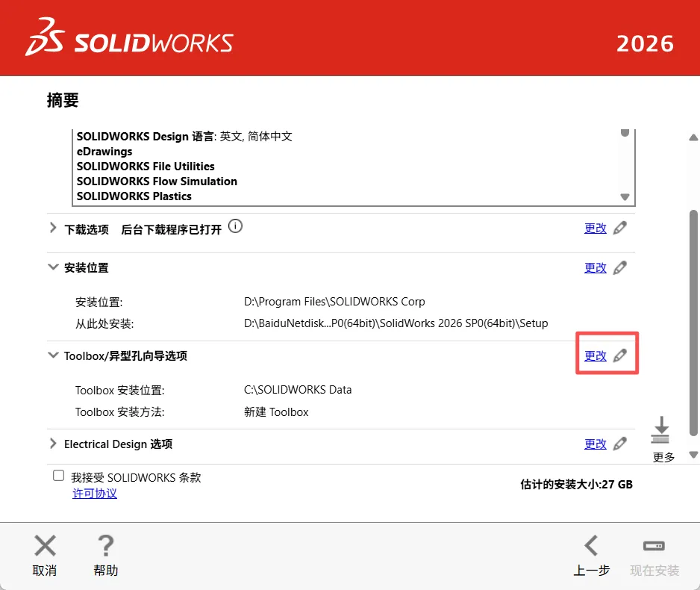The height and width of the screenshot is (590, 700).
Task: Click 更改 link for Toolbox options
Action: [596, 356]
